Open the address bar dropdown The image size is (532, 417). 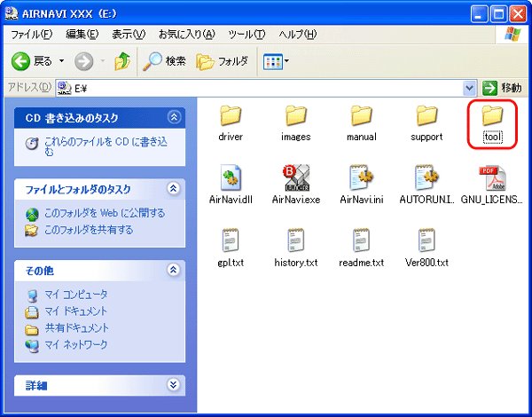coord(470,87)
